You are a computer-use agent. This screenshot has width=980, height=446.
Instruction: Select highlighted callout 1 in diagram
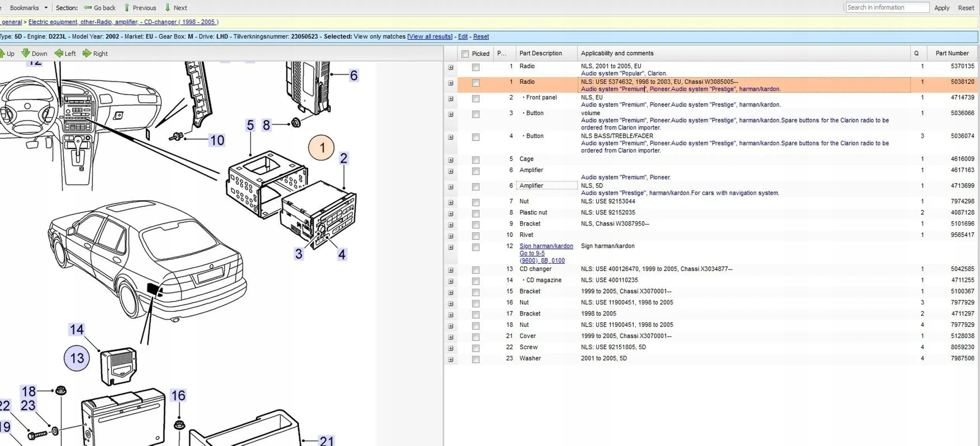coord(321,148)
